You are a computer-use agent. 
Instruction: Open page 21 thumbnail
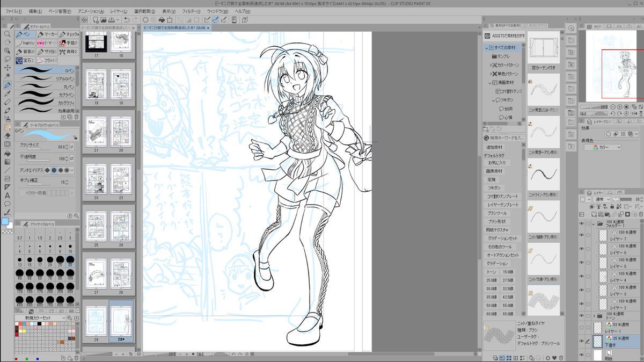(x=96, y=131)
